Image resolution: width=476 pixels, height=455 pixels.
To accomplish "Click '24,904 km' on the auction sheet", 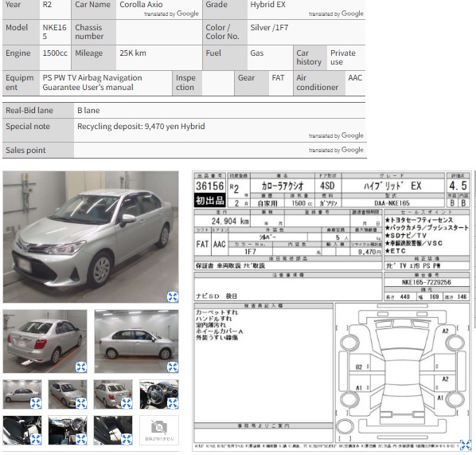I will (230, 221).
